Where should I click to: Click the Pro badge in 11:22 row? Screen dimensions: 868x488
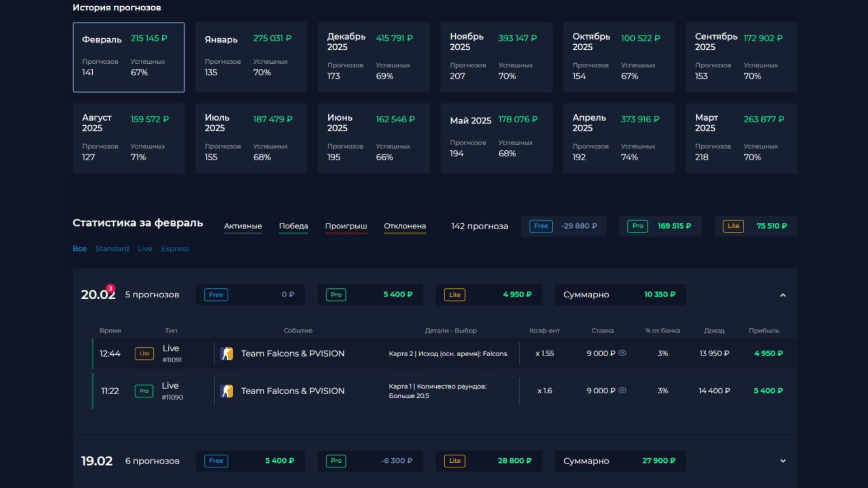pos(144,391)
